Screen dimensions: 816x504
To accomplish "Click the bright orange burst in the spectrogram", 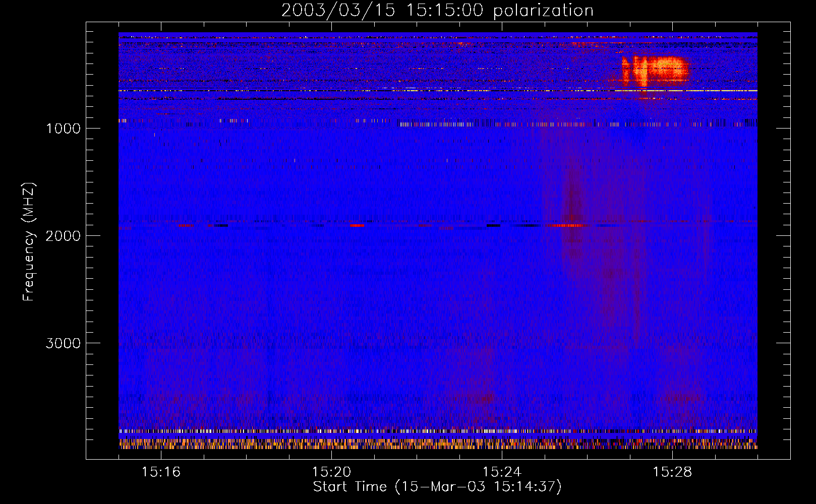I will (x=655, y=72).
